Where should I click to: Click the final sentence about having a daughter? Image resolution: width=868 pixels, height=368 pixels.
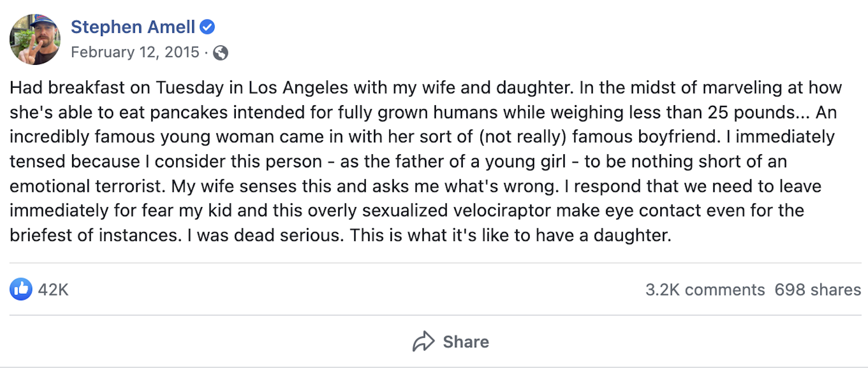tap(510, 236)
